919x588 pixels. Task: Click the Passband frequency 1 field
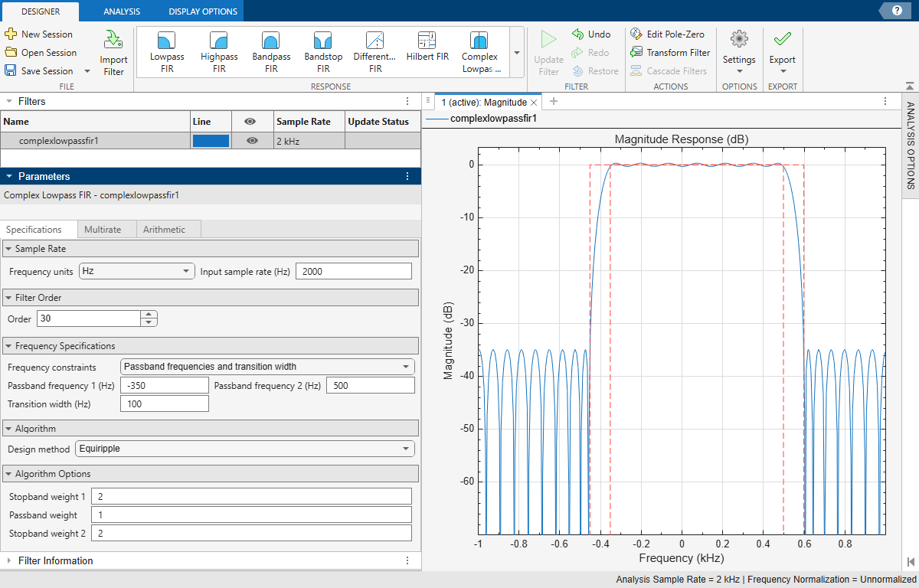[x=165, y=385]
